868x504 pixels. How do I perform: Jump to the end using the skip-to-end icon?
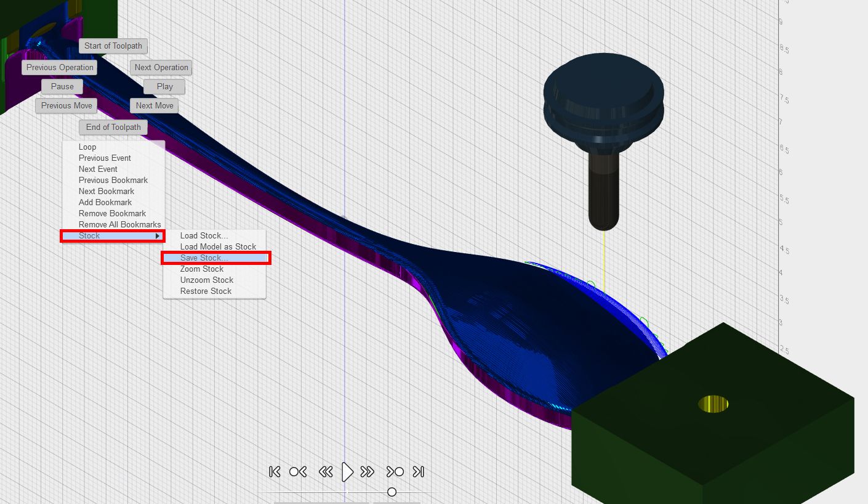(x=419, y=471)
